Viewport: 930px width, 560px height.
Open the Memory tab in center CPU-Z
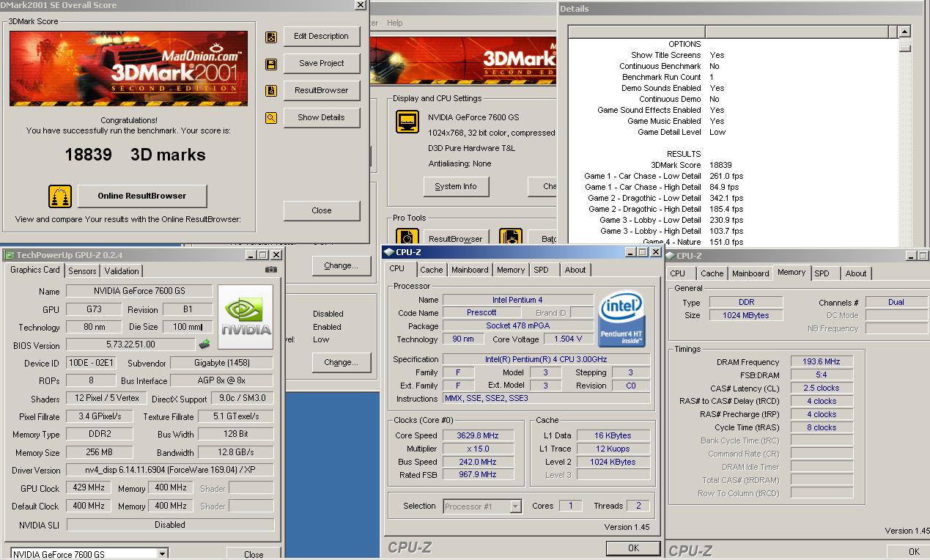[511, 270]
